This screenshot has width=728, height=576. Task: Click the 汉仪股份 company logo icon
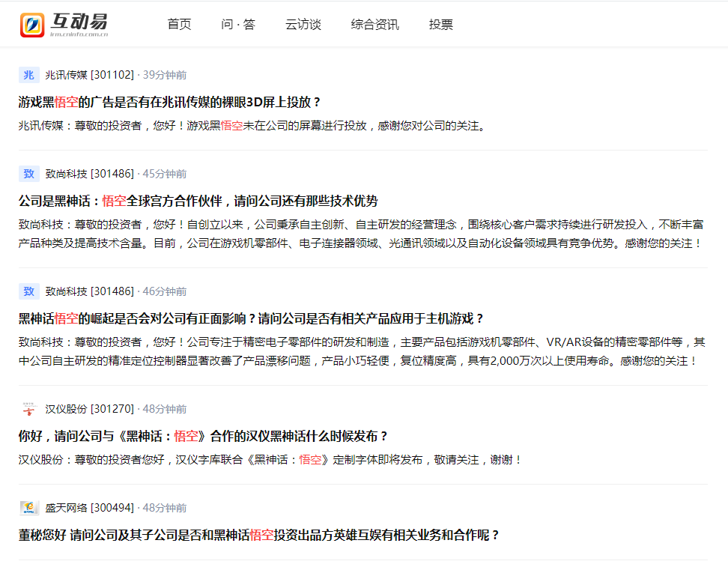(28, 408)
